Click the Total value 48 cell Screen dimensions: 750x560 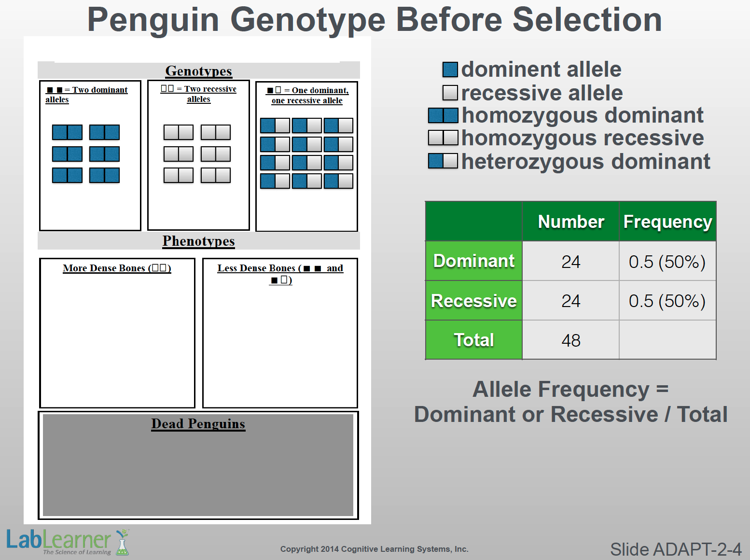coord(570,340)
